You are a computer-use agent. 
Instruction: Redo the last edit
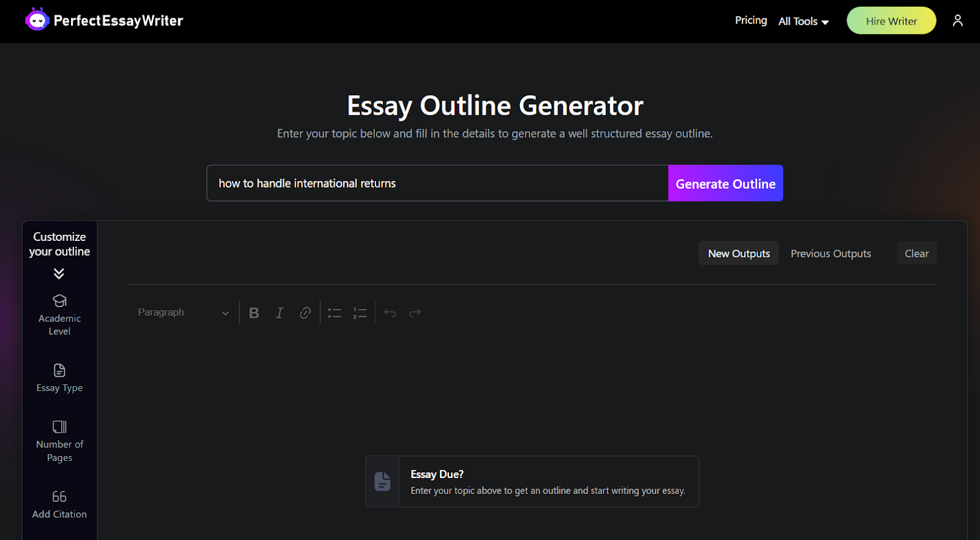coord(415,313)
